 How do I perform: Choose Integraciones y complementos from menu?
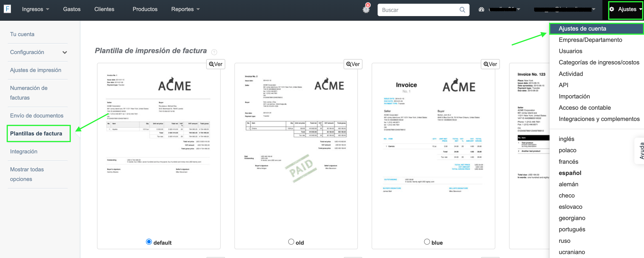pyautogui.click(x=599, y=119)
